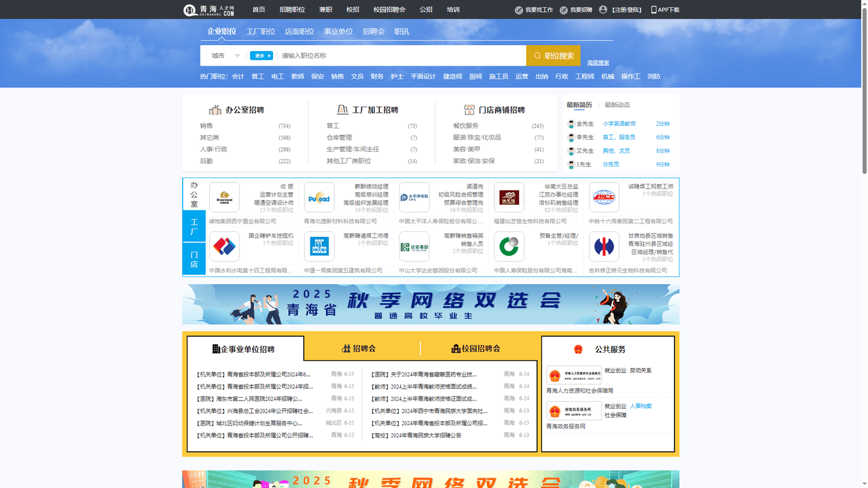Viewport: 868px width, 488px height.
Task: Select the 店面职位 search tab
Action: click(300, 31)
